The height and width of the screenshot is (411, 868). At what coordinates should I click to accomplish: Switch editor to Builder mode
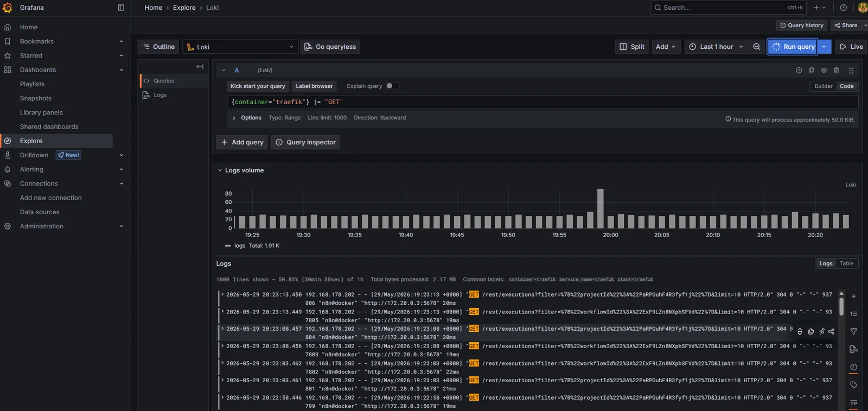[x=823, y=86]
